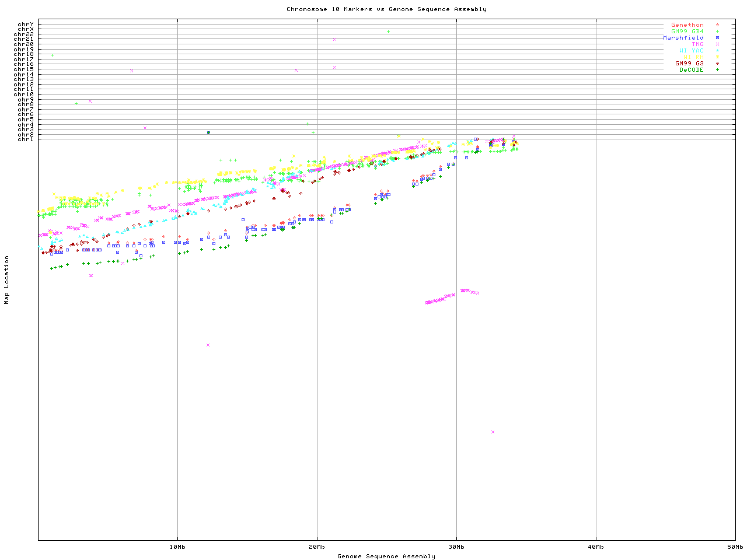Click the Genome Sequence Assembly axis title
747x560 pixels.
coord(386,556)
